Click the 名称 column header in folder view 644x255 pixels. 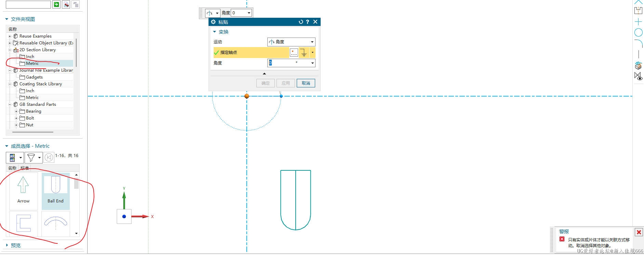[x=13, y=29]
